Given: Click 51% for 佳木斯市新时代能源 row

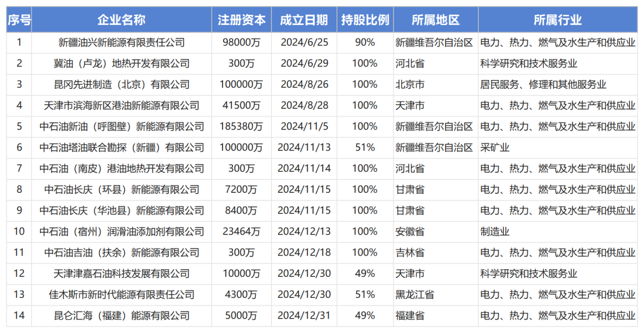Looking at the screenshot, I should pyautogui.click(x=365, y=294).
